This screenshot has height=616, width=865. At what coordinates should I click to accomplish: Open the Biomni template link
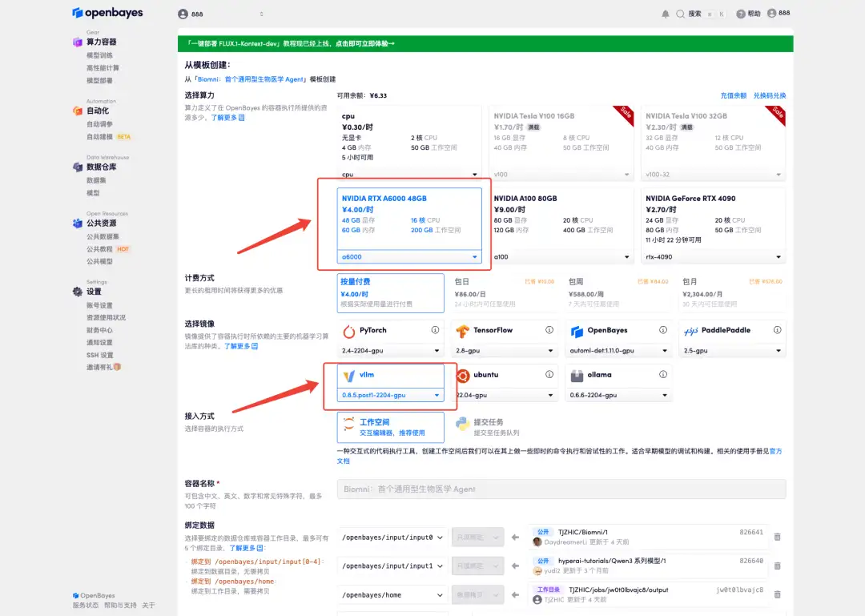coord(250,79)
